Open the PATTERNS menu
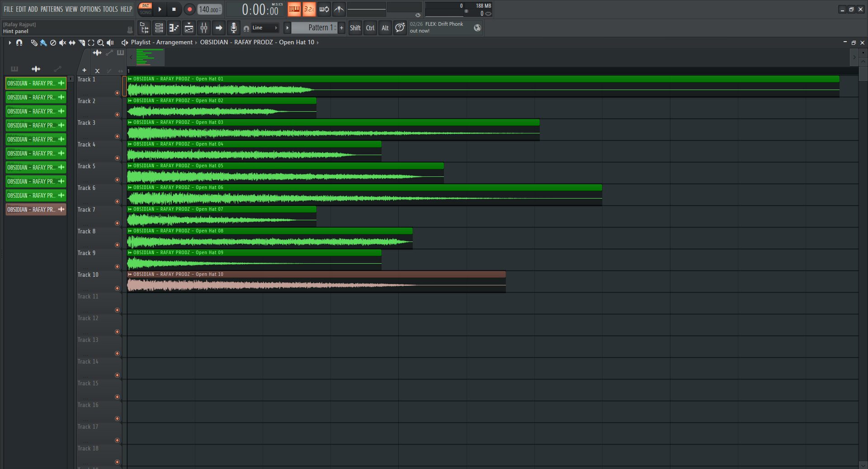This screenshot has width=868, height=469. [52, 9]
